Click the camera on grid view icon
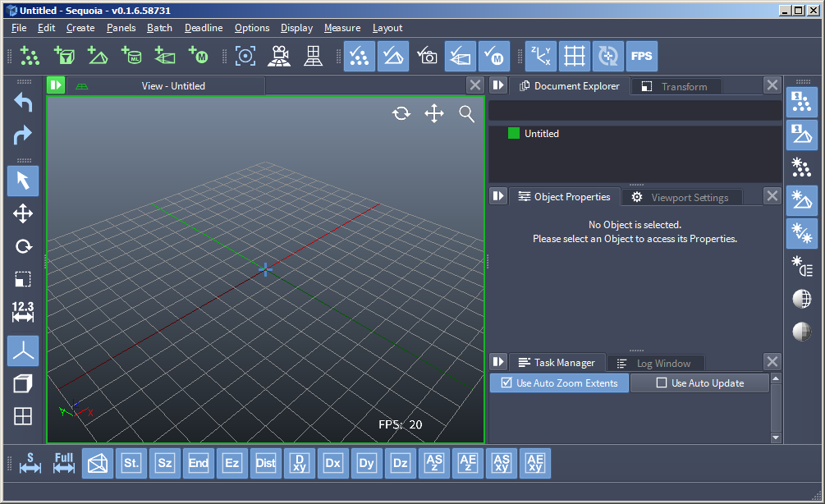 [279, 56]
